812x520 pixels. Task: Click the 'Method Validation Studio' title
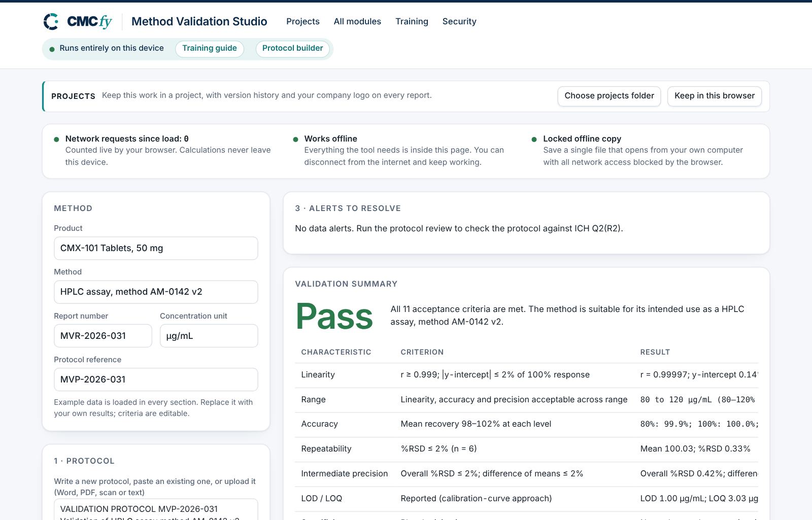tap(199, 21)
